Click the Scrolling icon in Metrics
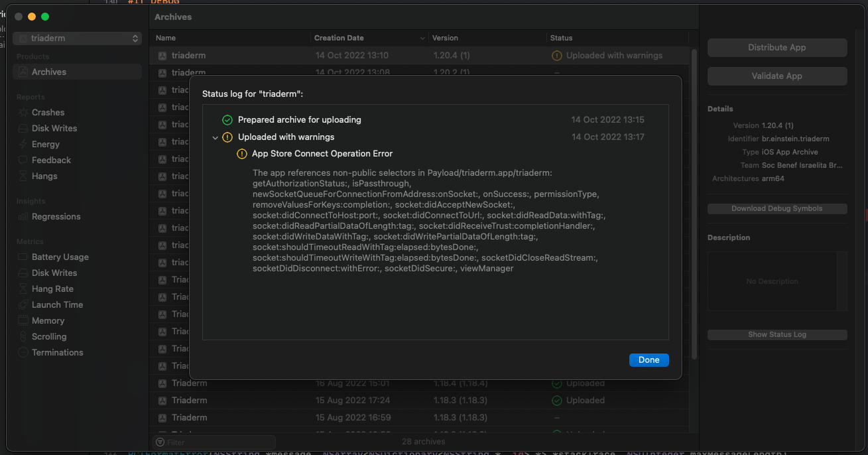The height and width of the screenshot is (455, 868). pos(23,337)
